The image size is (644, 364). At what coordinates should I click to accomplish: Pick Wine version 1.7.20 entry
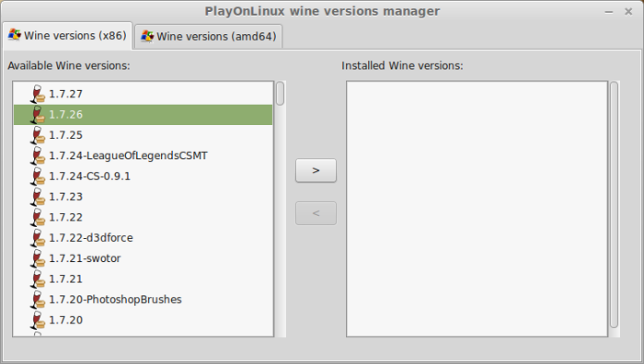143,320
